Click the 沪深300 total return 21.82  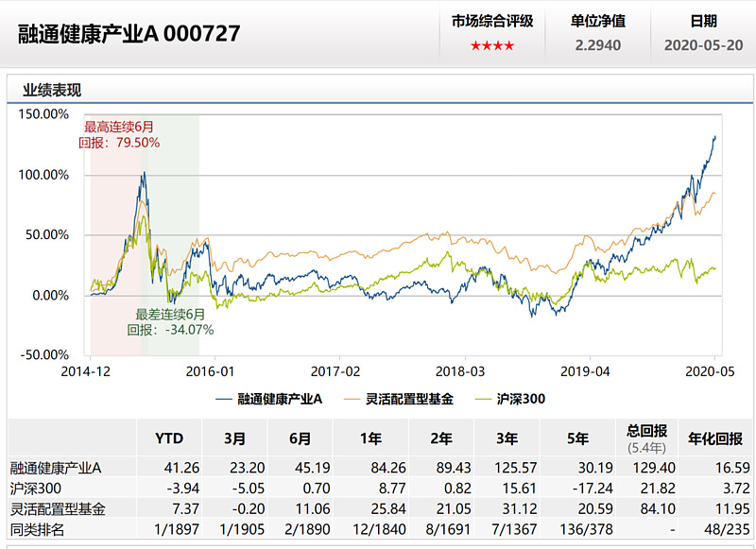click(658, 489)
